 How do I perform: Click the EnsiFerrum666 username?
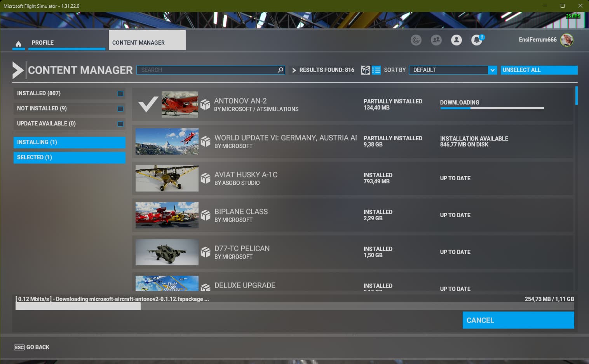click(538, 40)
